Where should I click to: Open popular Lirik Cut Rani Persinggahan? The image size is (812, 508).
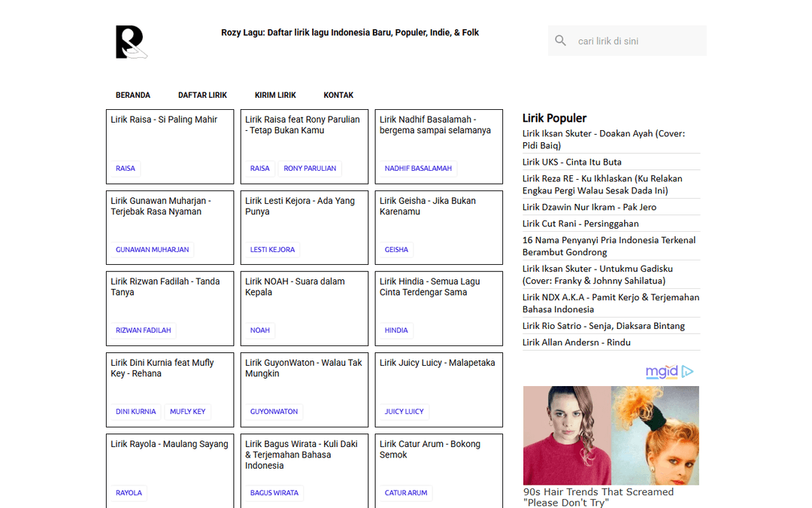tap(580, 224)
